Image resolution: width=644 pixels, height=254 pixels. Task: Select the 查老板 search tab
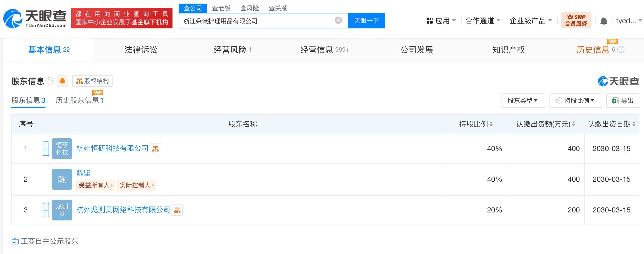(x=221, y=8)
